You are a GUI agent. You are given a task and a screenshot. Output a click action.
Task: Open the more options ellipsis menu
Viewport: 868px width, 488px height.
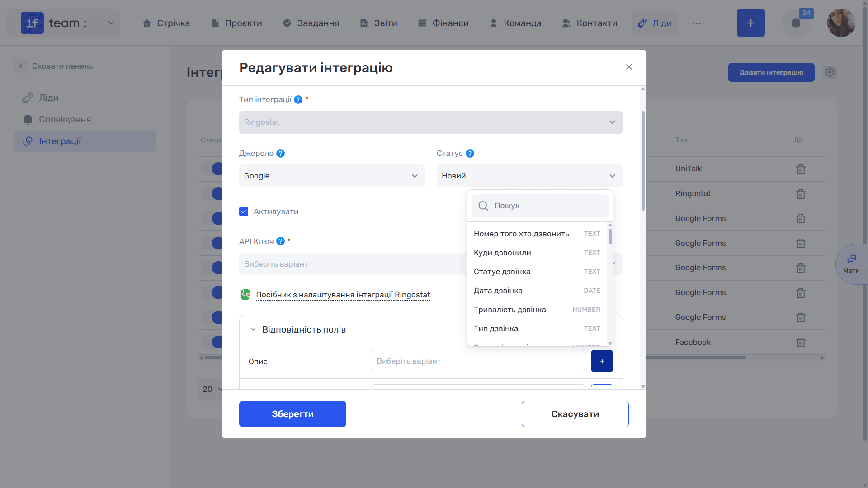[696, 23]
